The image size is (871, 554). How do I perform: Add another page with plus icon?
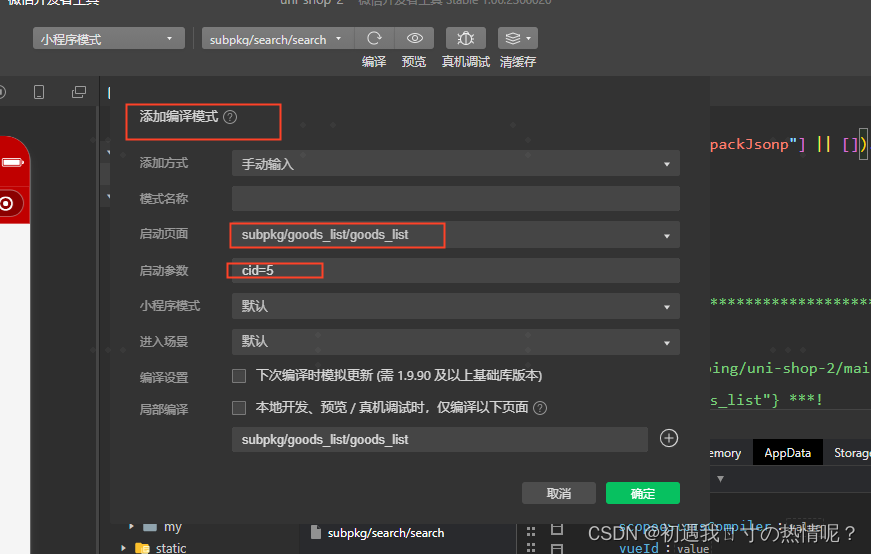[669, 438]
